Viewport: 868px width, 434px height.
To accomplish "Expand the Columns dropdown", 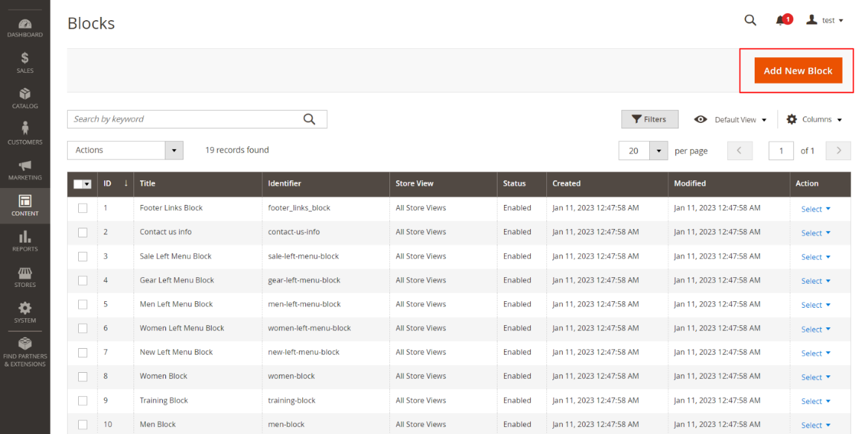I will coord(814,120).
